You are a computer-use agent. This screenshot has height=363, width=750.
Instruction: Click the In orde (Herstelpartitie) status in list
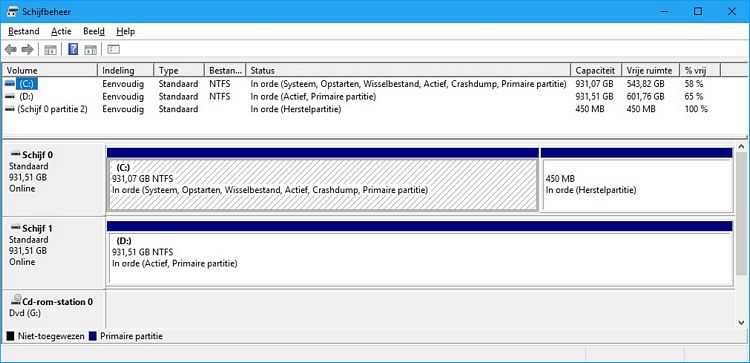pos(296,109)
